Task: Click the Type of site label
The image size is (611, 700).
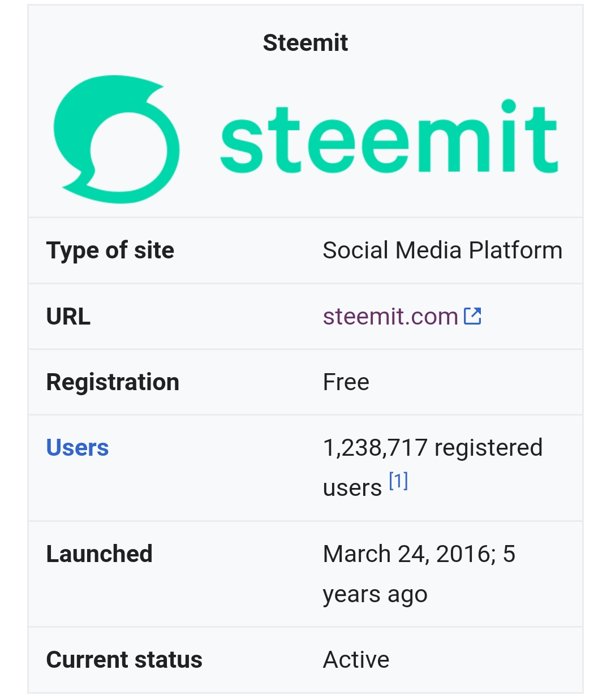Action: pos(110,250)
